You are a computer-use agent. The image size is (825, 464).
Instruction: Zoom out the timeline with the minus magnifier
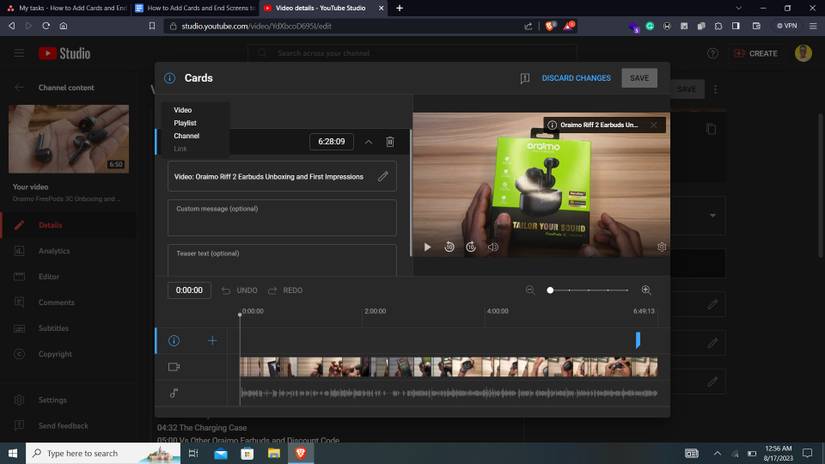coord(530,290)
